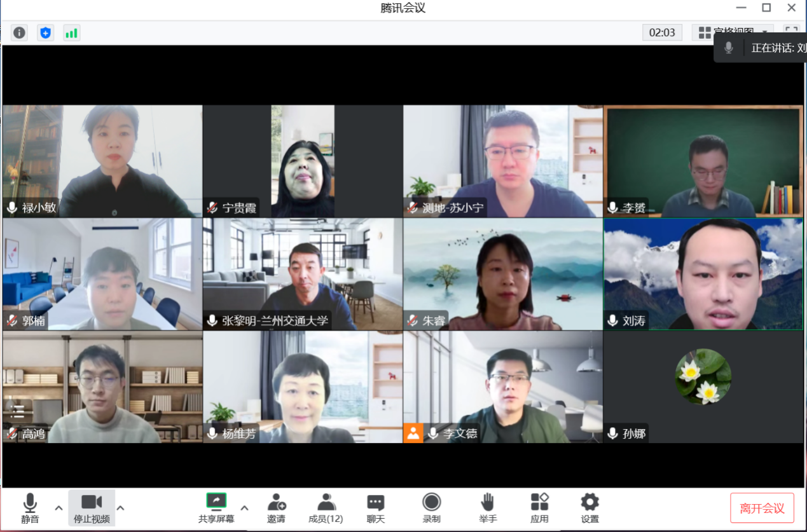Raise hand with the 举手 icon
Viewport: 807px width, 532px height.
[x=488, y=508]
